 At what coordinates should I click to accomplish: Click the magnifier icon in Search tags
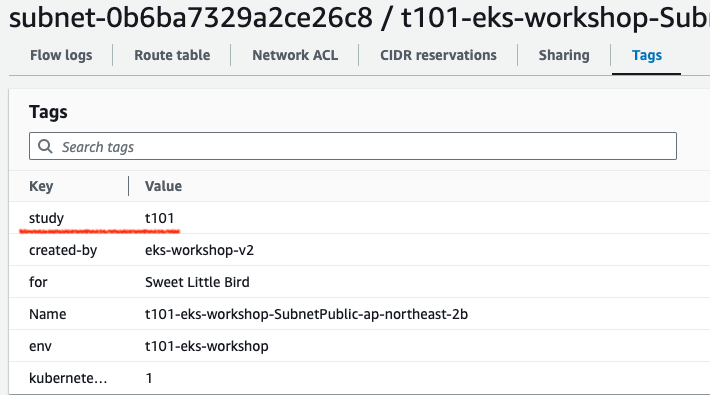(x=45, y=146)
